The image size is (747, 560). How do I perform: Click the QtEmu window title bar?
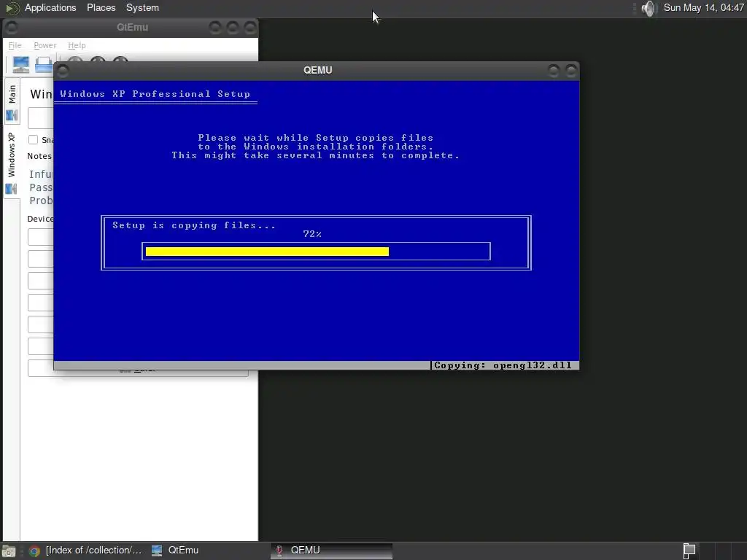point(132,27)
